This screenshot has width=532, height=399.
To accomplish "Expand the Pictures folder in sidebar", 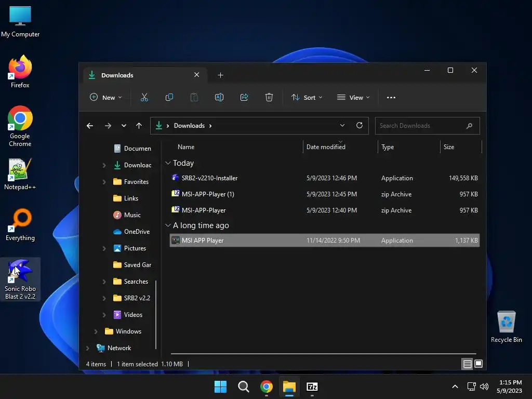I will click(x=104, y=248).
